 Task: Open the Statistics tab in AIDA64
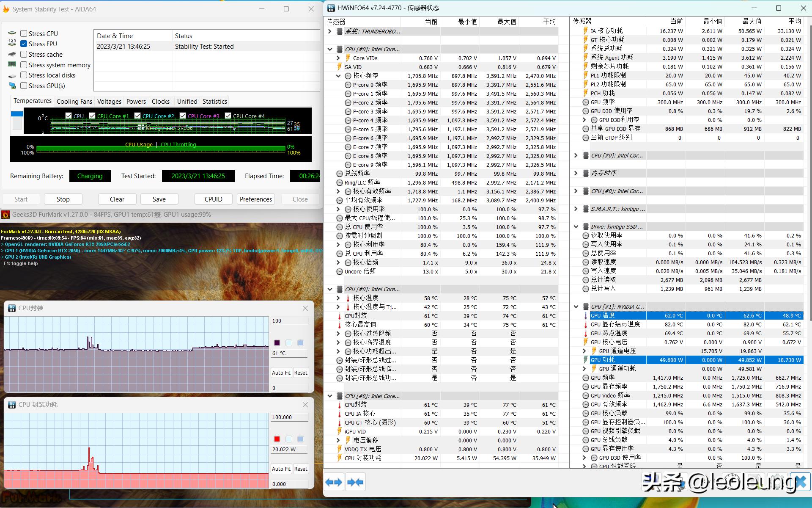point(214,102)
